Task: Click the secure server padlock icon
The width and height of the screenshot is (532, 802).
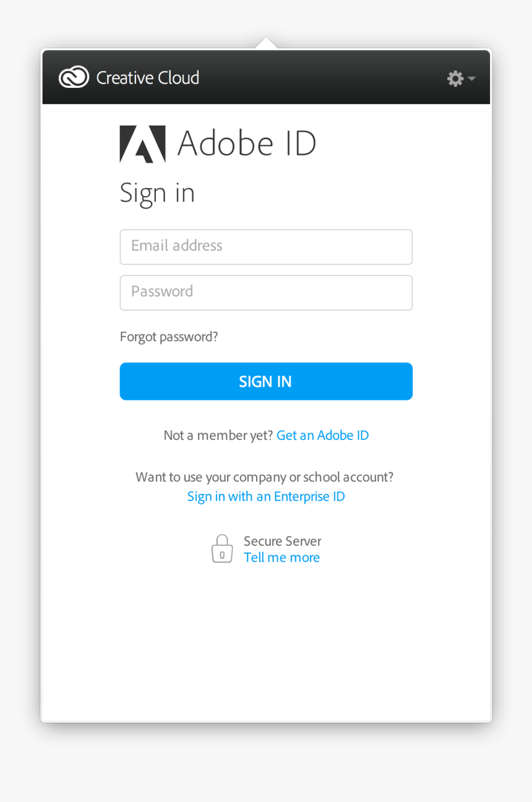Action: [222, 549]
